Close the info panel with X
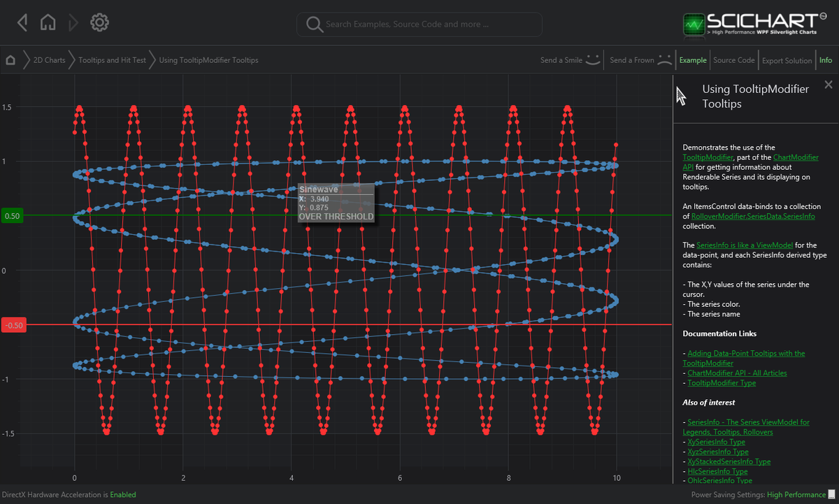The height and width of the screenshot is (504, 839). click(829, 85)
